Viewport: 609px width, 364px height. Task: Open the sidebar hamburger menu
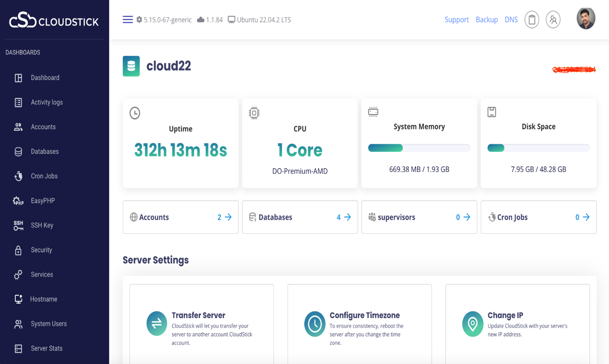point(128,19)
